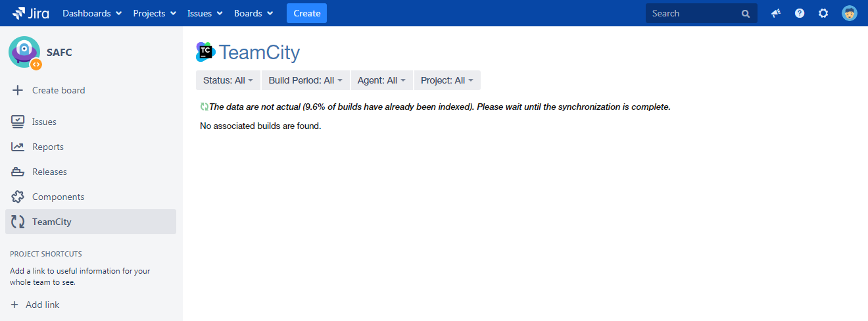
Task: Click the synchronization refresh icon
Action: tap(204, 107)
